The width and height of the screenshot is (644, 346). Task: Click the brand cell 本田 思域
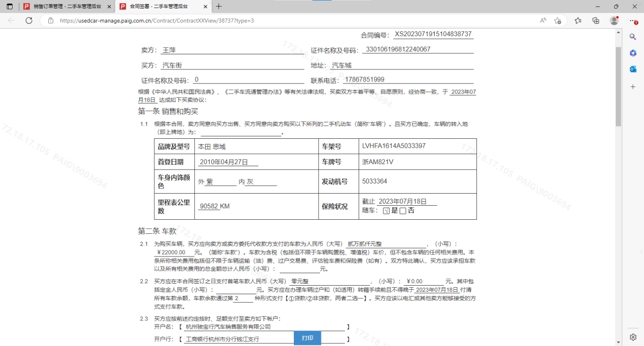point(212,147)
